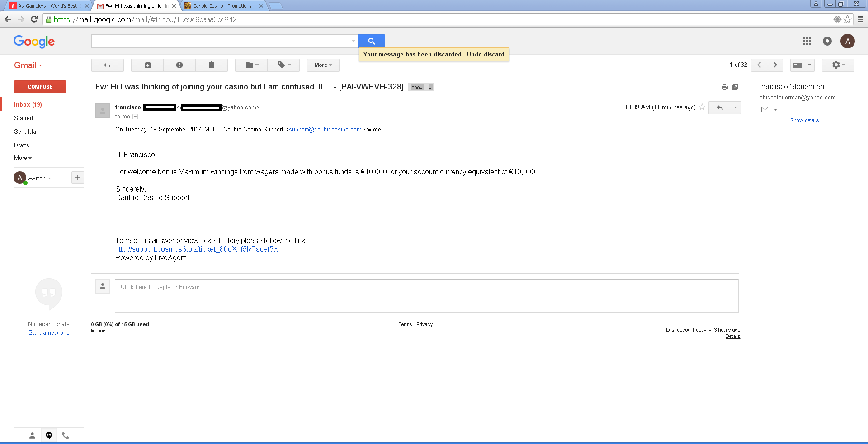The image size is (868, 444).
Task: Click 'Start a new one' chat link
Action: [x=49, y=333]
